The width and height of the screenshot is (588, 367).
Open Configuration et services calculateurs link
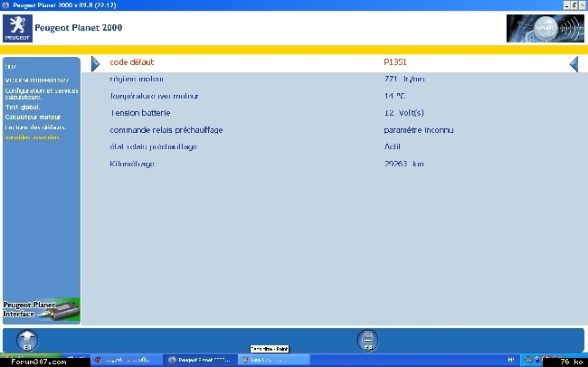coord(42,94)
